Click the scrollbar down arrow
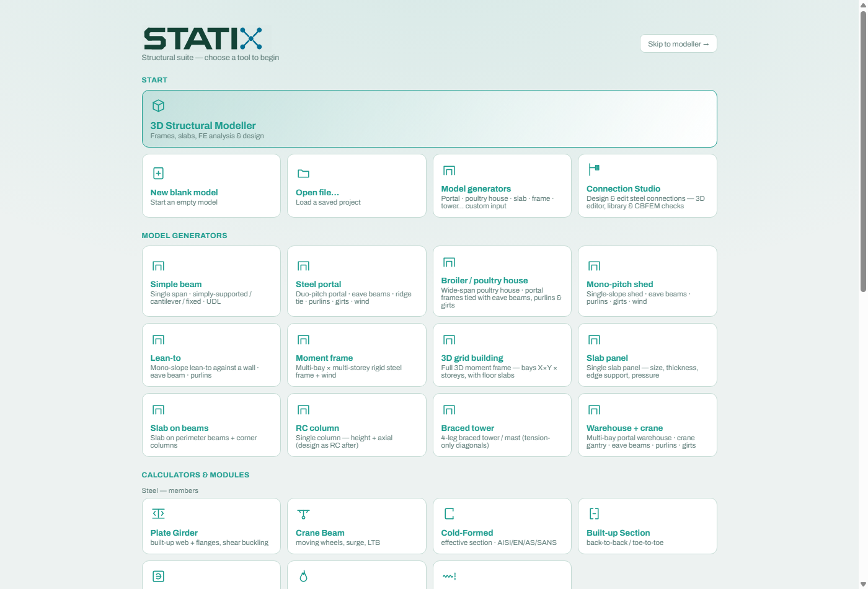This screenshot has width=868, height=589. [x=863, y=584]
